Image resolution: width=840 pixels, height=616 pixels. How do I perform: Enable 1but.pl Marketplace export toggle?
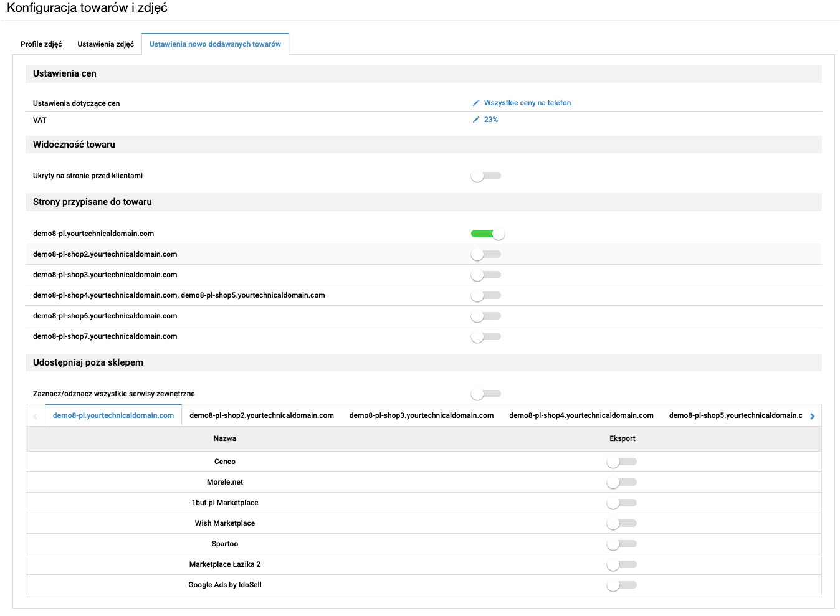(x=622, y=503)
